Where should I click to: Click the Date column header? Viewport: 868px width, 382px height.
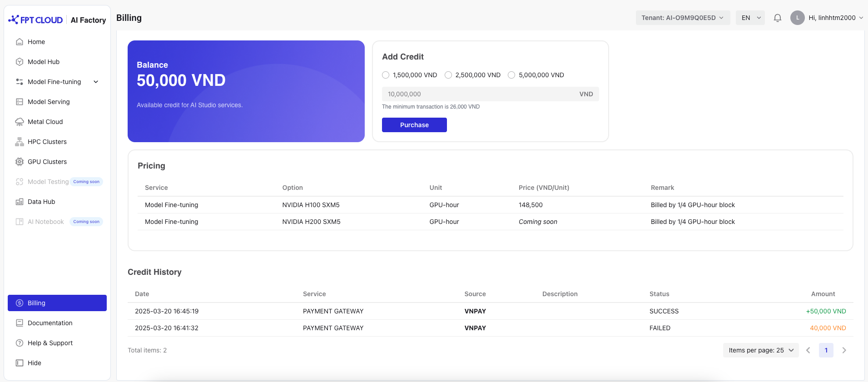[142, 294]
